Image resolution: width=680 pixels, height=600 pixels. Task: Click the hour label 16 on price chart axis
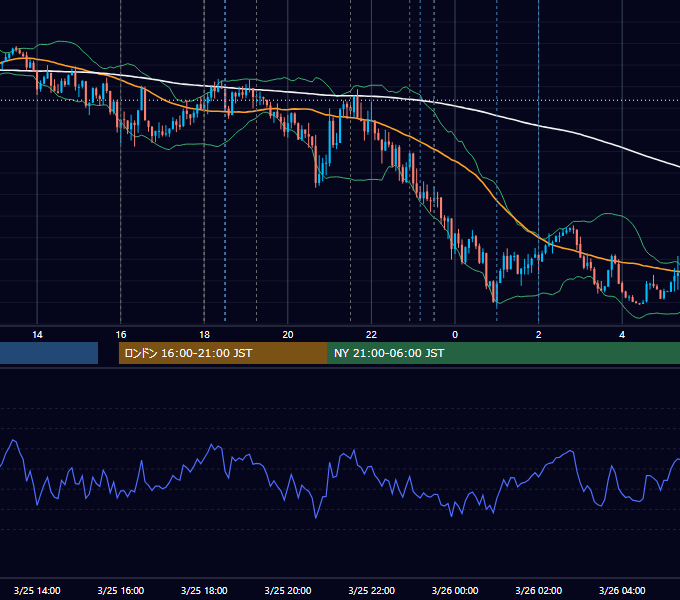121,334
